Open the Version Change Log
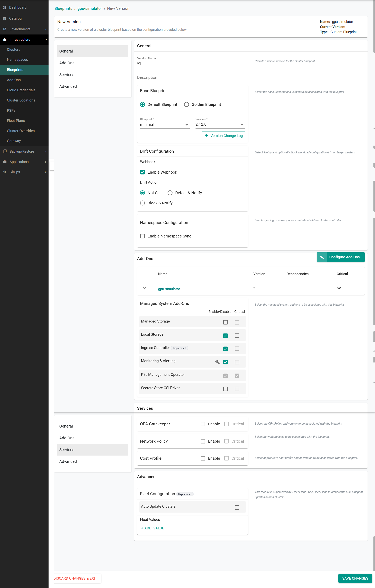 coord(223,136)
